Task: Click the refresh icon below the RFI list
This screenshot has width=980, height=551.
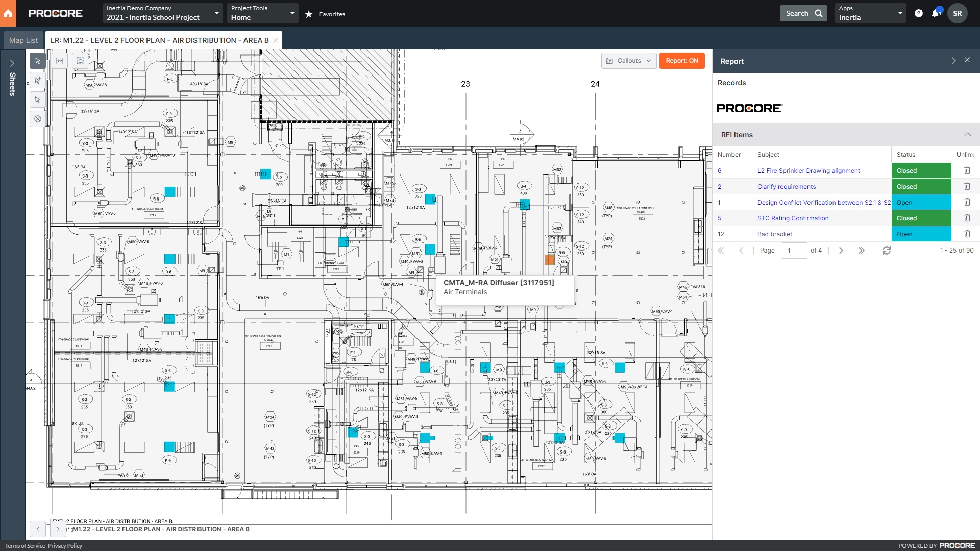Action: (887, 251)
